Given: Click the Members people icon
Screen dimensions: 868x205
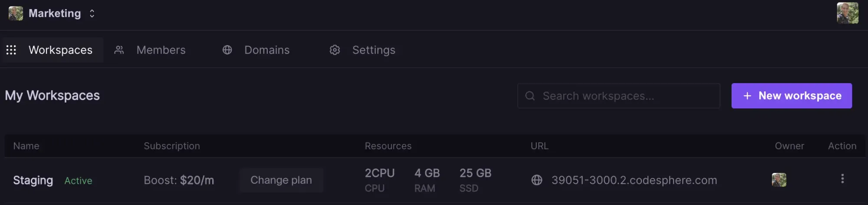Looking at the screenshot, I should coord(119,50).
